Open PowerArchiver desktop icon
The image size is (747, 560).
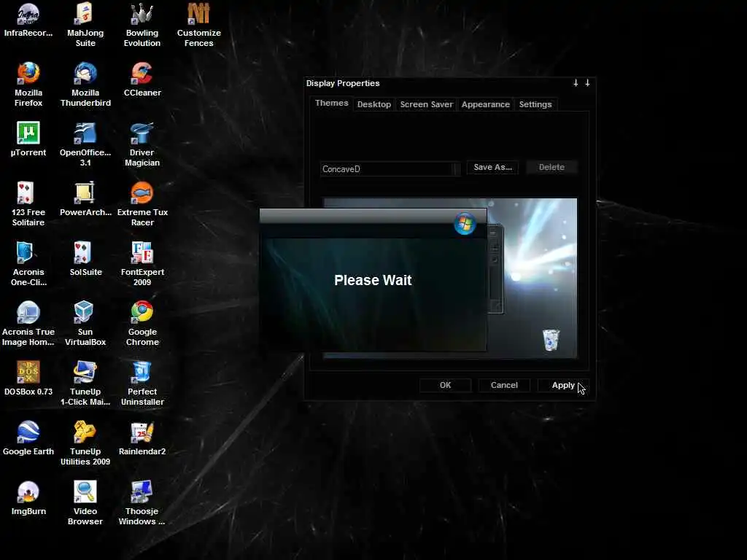click(85, 198)
